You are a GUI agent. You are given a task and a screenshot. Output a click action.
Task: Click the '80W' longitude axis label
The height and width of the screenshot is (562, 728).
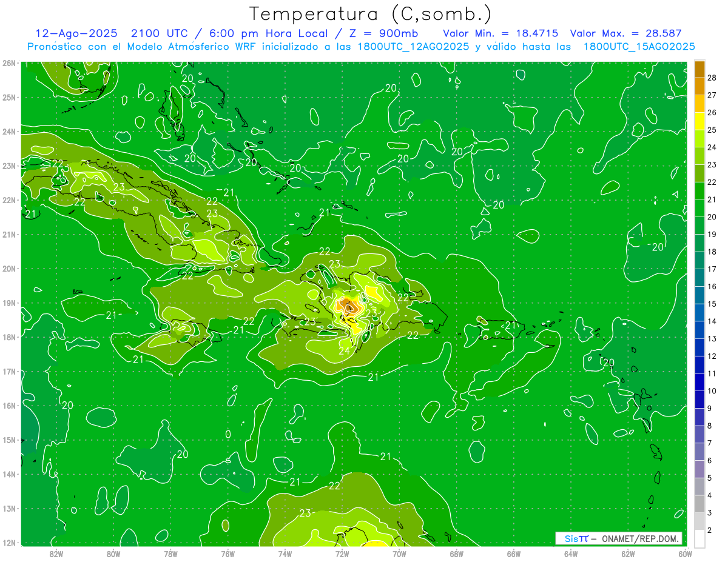113,554
